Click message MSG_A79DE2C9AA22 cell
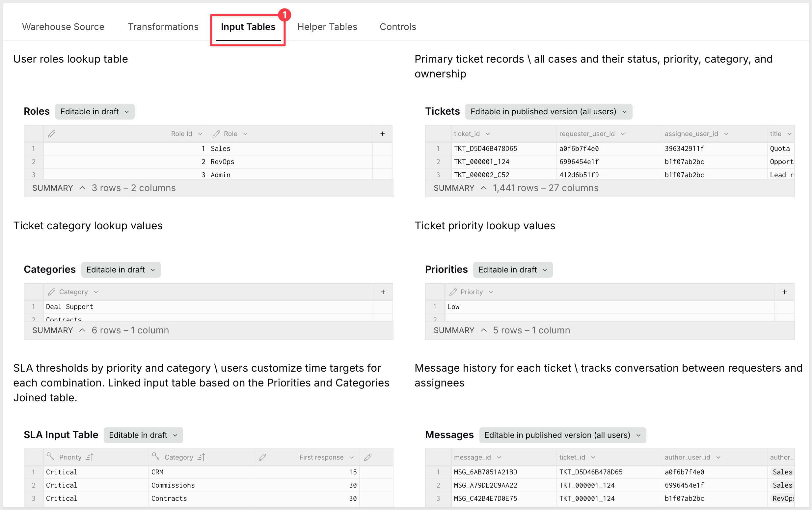 point(503,485)
